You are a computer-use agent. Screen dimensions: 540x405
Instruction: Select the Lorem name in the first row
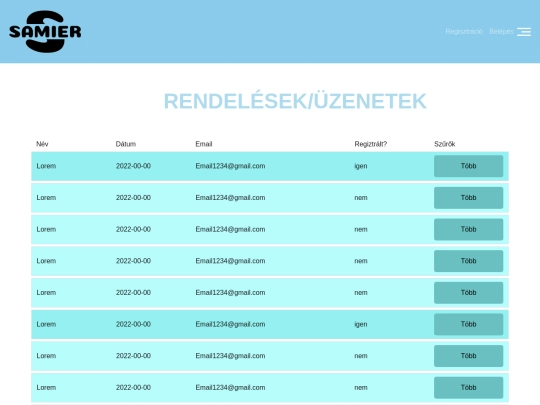pos(46,166)
